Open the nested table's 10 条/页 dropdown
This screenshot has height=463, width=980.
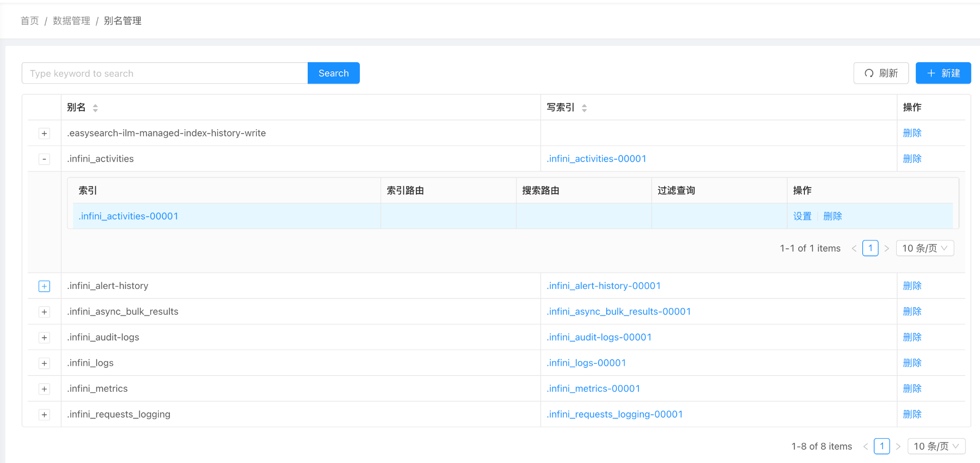(x=924, y=248)
